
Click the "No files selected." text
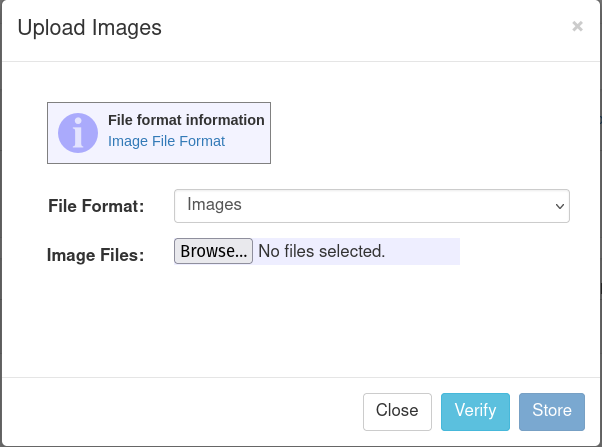click(321, 251)
